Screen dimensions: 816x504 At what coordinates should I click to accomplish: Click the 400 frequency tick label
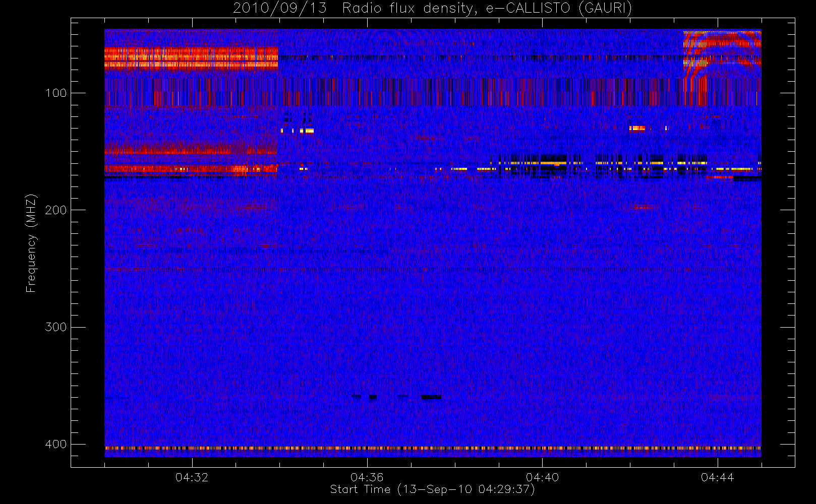(55, 445)
